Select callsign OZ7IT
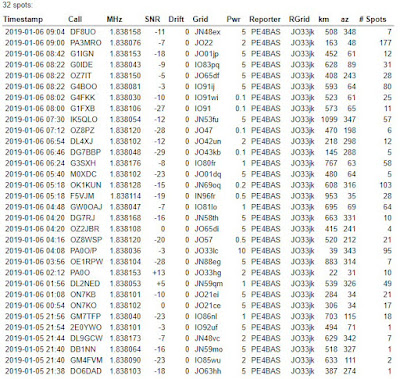Screen dimensions: 400x379 pyautogui.click(x=82, y=76)
